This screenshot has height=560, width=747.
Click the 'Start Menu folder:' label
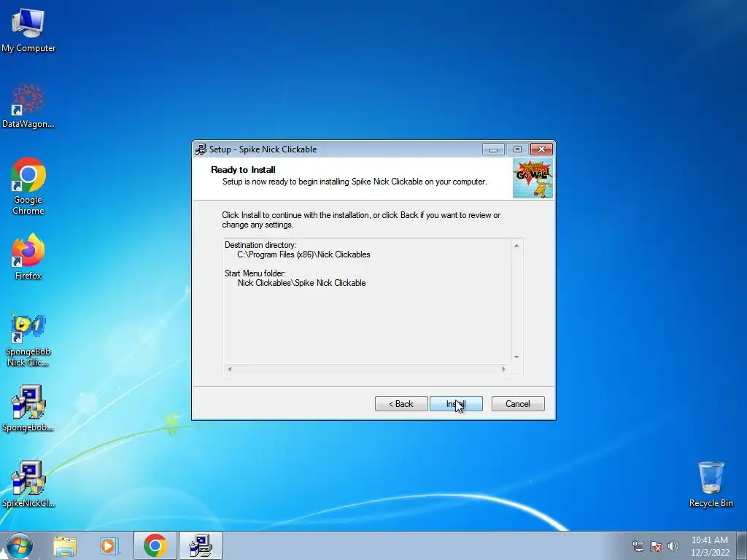pyautogui.click(x=255, y=273)
